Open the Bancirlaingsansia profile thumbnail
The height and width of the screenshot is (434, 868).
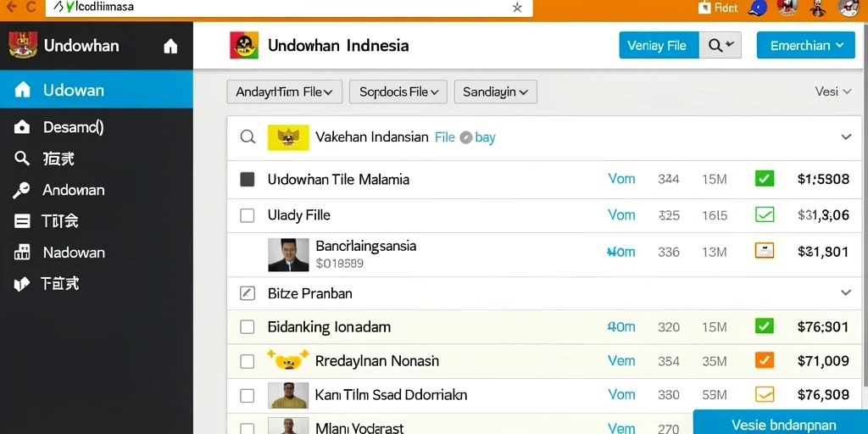(288, 254)
